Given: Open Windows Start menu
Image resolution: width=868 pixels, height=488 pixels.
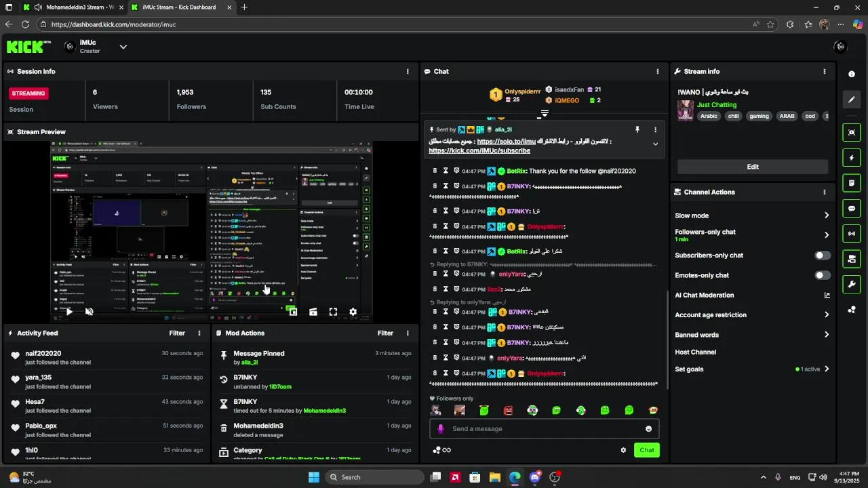Looking at the screenshot, I should [314, 477].
